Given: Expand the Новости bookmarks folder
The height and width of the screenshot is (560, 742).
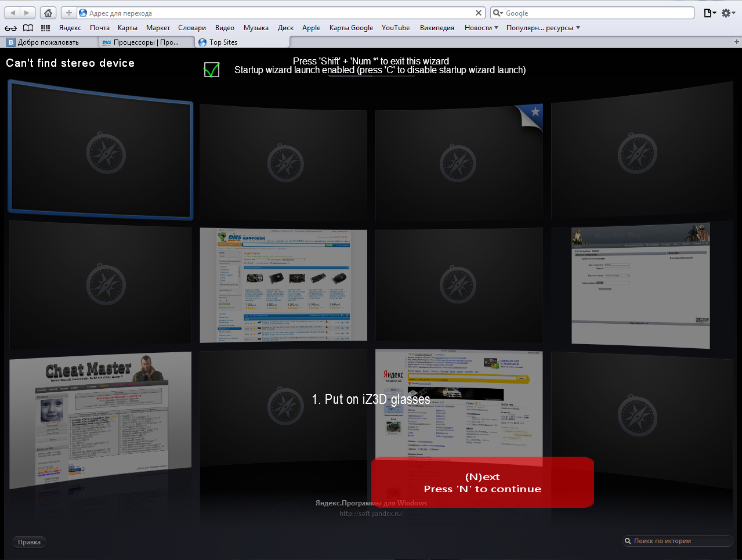Looking at the screenshot, I should point(481,28).
